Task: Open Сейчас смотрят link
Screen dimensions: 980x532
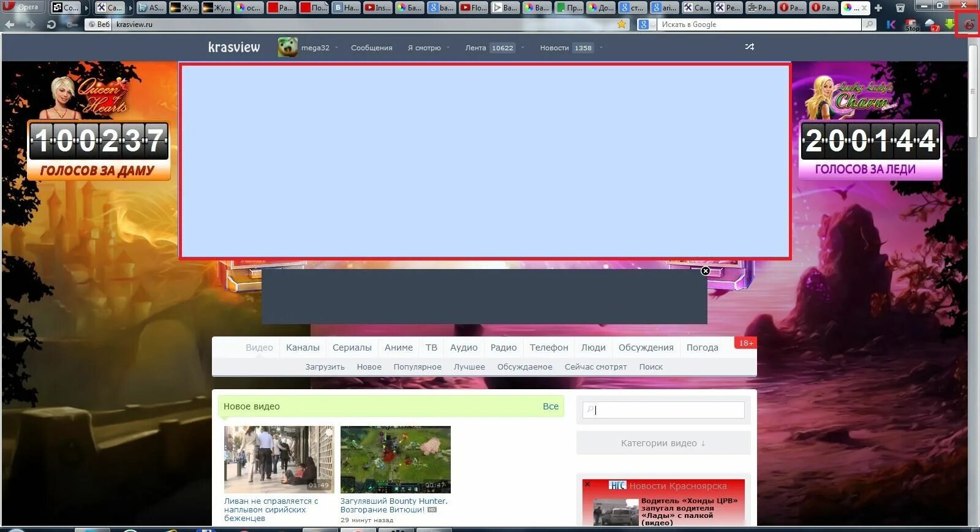Action: coord(595,367)
